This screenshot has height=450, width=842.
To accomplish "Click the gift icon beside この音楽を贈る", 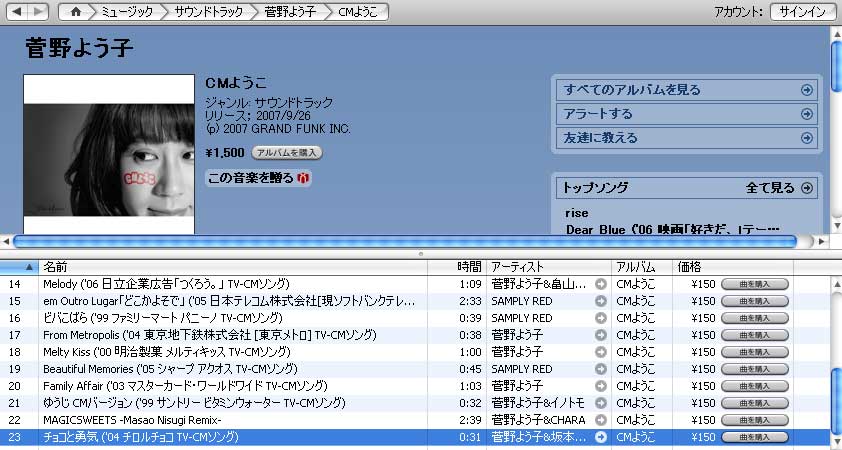I will (x=305, y=178).
